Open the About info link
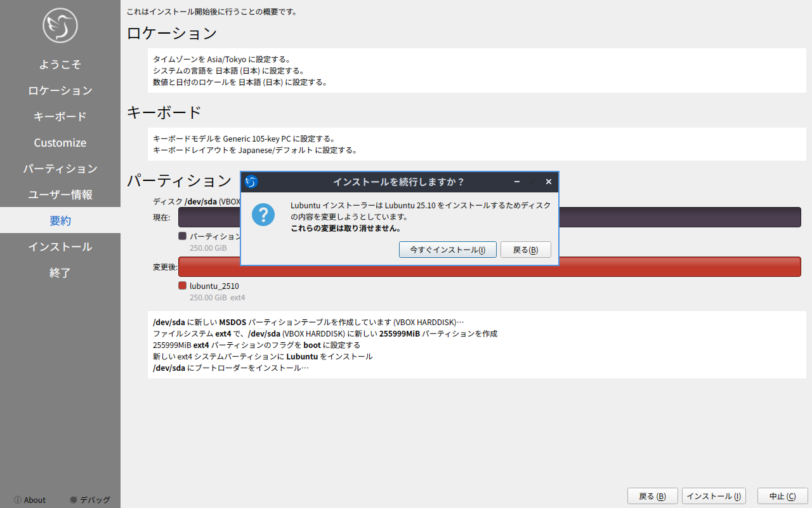Viewport: 812px width, 508px height. [x=30, y=500]
